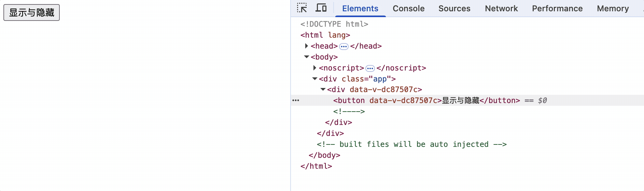Screen dimensions: 644x191
Task: Select the button element in DOM tree
Action: pos(426,100)
